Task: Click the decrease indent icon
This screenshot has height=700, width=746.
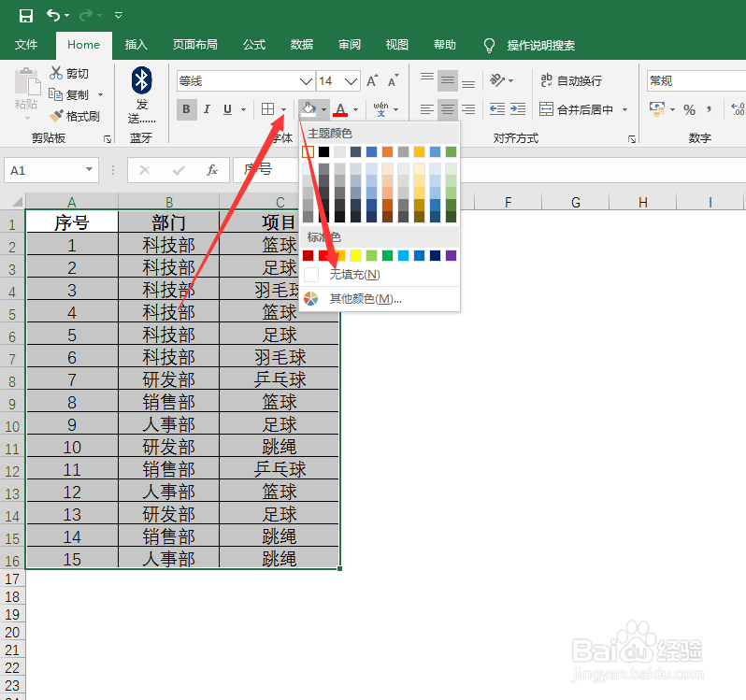Action: pyautogui.click(x=497, y=109)
